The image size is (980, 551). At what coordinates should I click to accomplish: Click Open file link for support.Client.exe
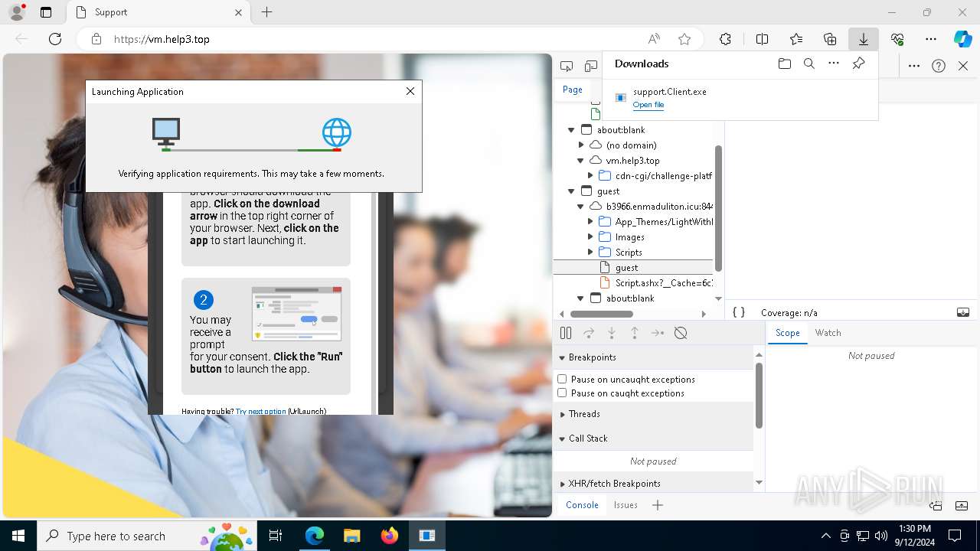pyautogui.click(x=648, y=105)
